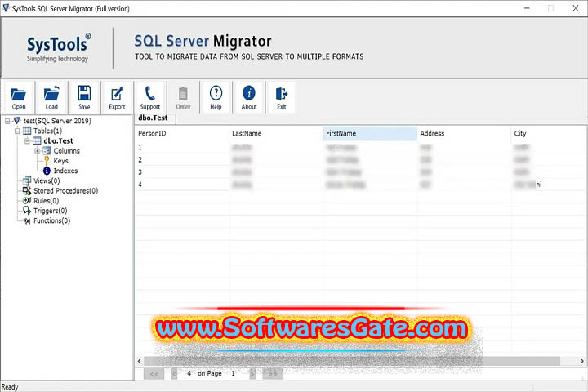The width and height of the screenshot is (588, 392).
Task: Click the previous page < button
Action: [174, 373]
